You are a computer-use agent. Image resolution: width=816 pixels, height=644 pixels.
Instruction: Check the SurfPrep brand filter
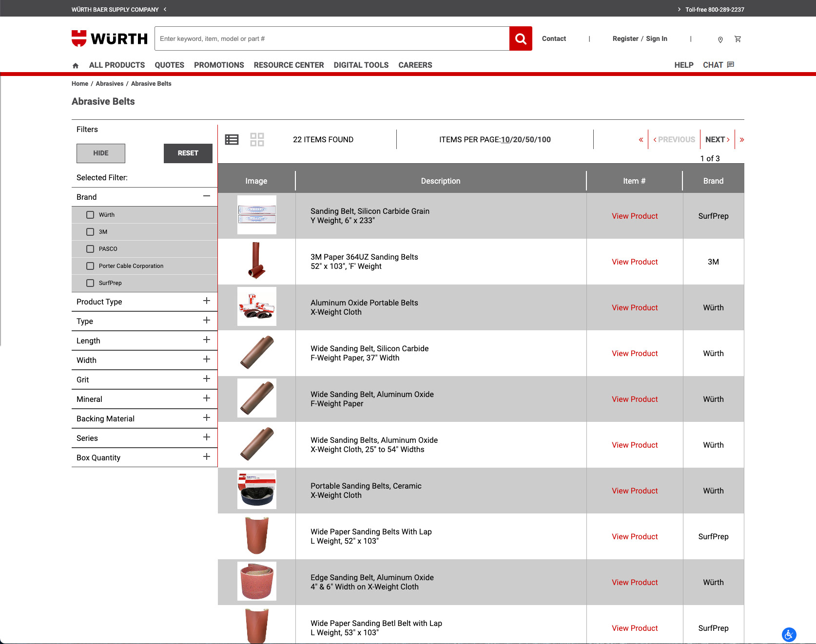[90, 283]
